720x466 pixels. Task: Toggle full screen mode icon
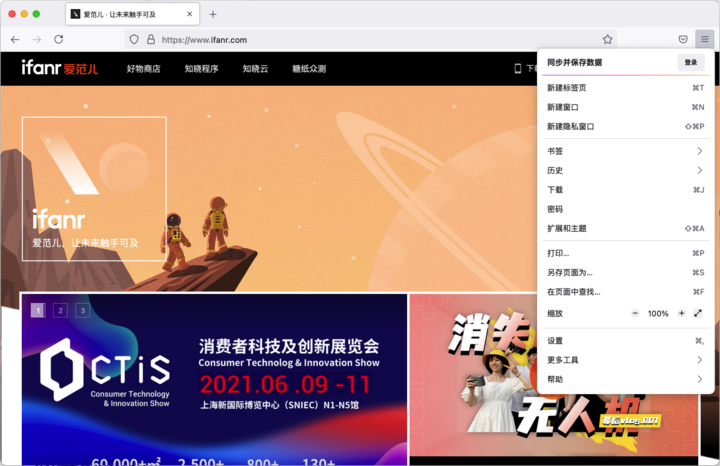click(x=698, y=313)
